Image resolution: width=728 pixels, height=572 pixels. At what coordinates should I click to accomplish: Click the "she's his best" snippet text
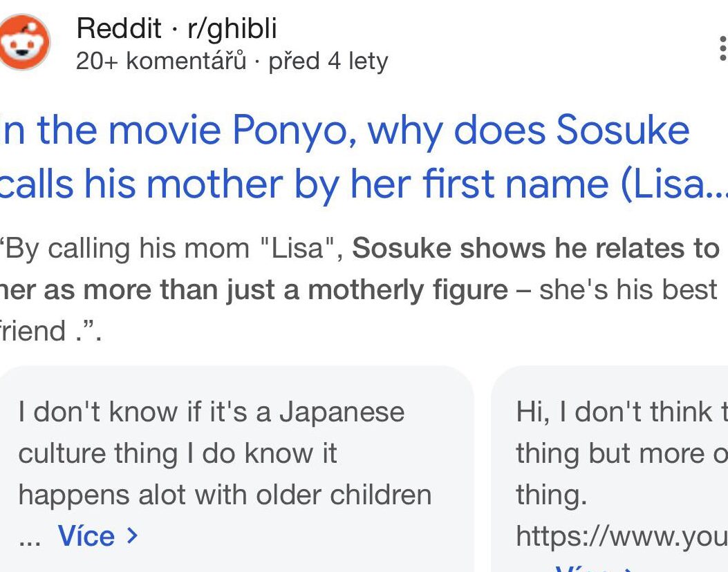pyautogui.click(x=628, y=290)
